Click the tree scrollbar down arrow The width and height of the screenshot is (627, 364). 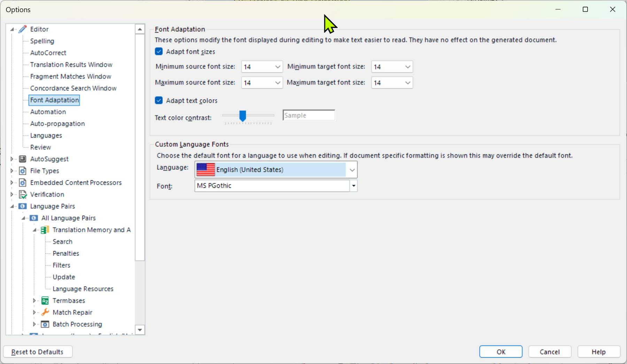click(140, 330)
